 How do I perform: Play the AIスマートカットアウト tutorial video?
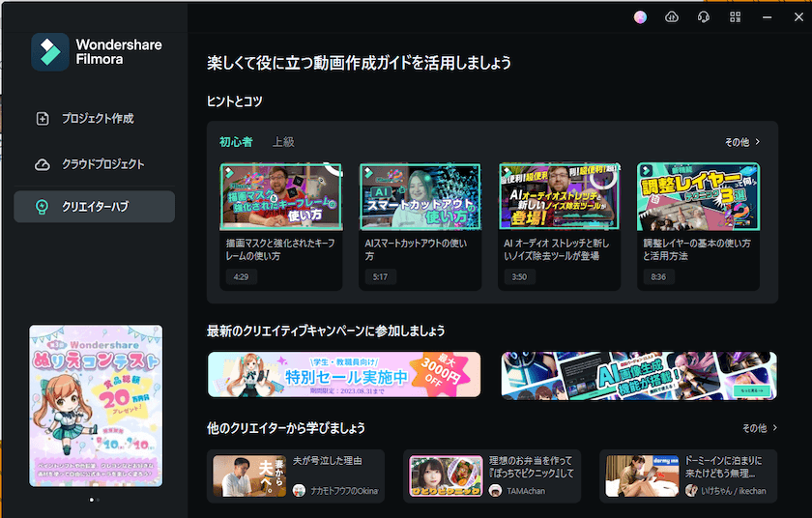coord(420,195)
